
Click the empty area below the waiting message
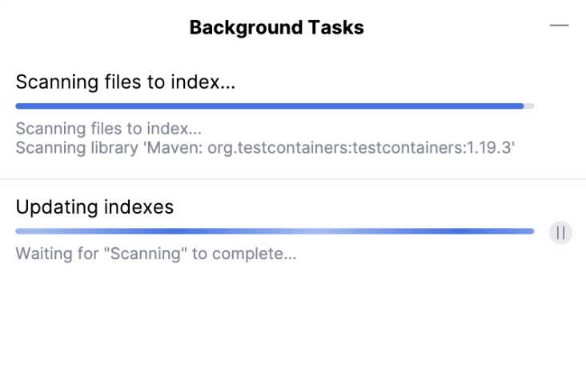coord(293,328)
